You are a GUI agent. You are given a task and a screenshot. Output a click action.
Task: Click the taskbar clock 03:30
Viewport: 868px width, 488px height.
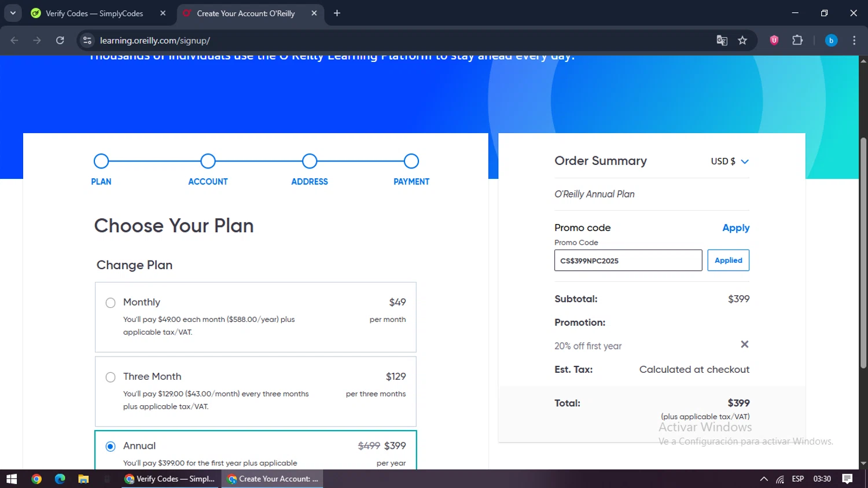[822, 479]
